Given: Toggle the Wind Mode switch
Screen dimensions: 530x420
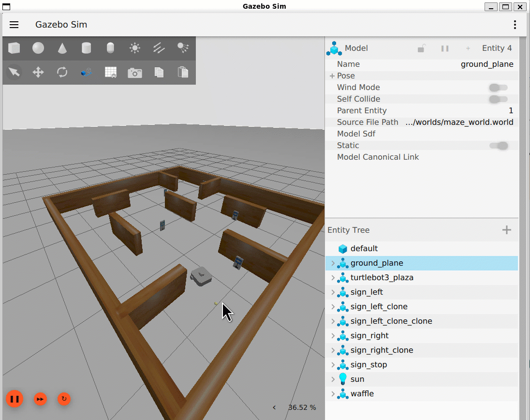Looking at the screenshot, I should click(x=498, y=88).
